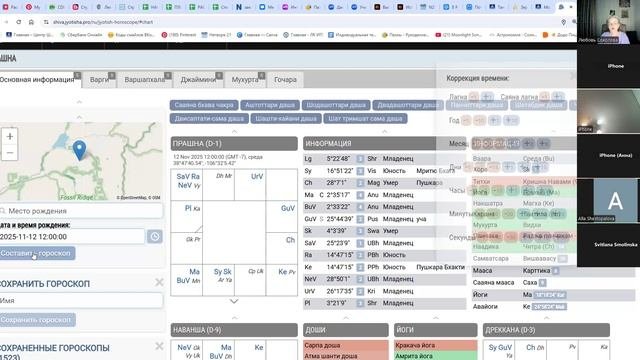The height and width of the screenshot is (360, 640).
Task: Zoom out on the birthplace map
Action: coord(10,153)
